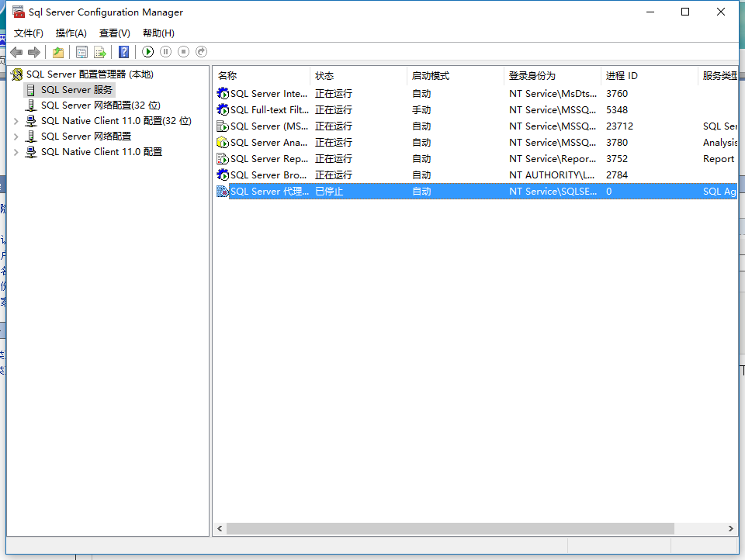This screenshot has width=745, height=560.
Task: Select the SQL Server Rep... service row
Action: [x=475, y=159]
